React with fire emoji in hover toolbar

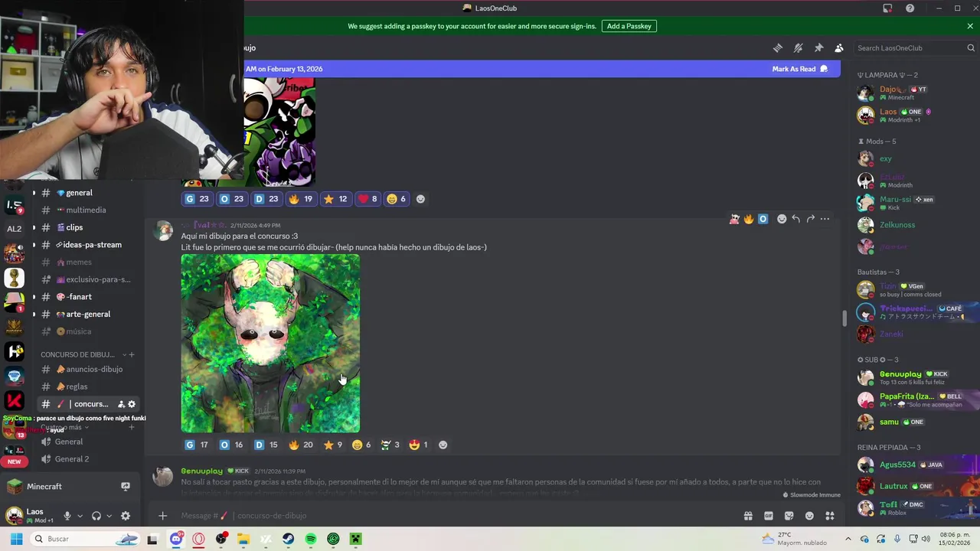coord(748,219)
